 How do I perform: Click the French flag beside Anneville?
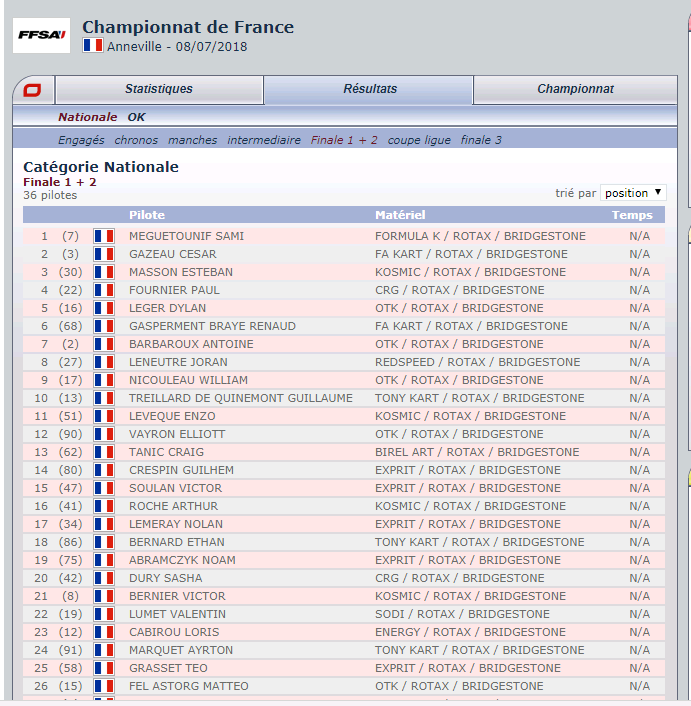[93, 45]
